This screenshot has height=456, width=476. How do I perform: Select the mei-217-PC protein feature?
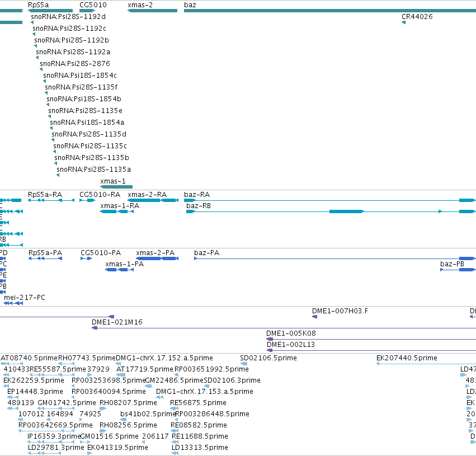(x=13, y=303)
